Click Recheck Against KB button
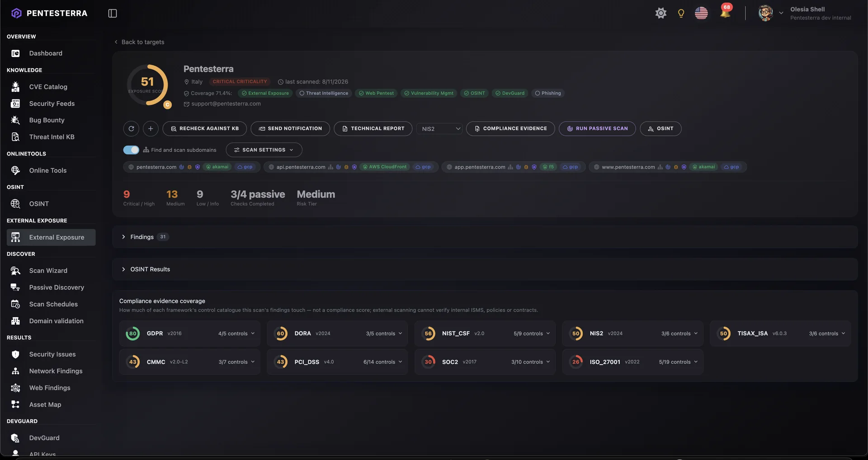 (204, 129)
